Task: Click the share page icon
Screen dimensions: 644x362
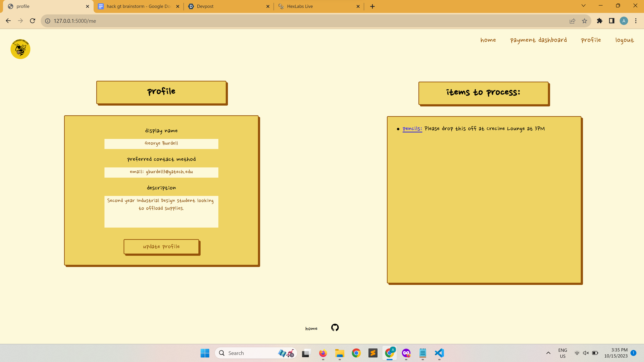Action: 572,21
